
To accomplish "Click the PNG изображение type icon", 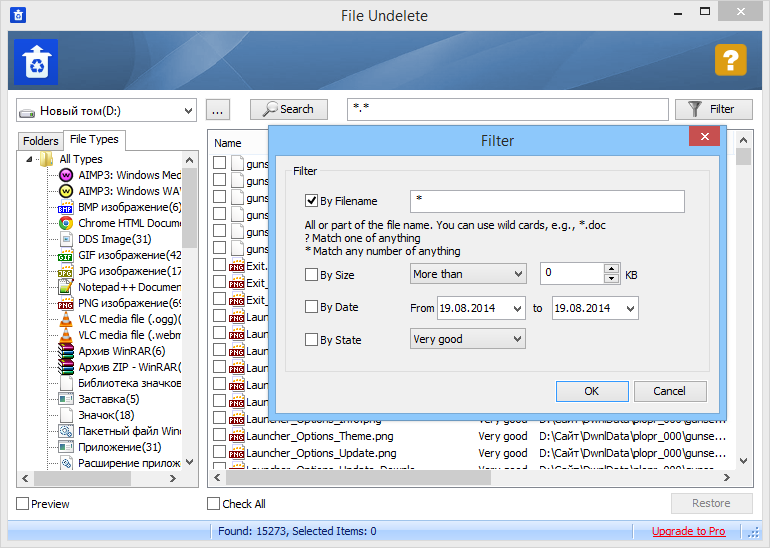I will point(66,303).
